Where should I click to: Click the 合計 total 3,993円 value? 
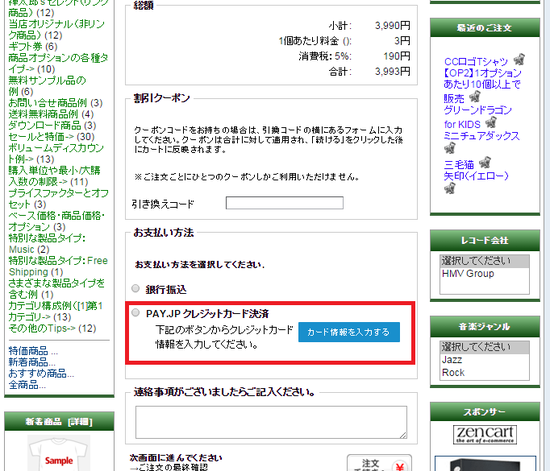393,72
